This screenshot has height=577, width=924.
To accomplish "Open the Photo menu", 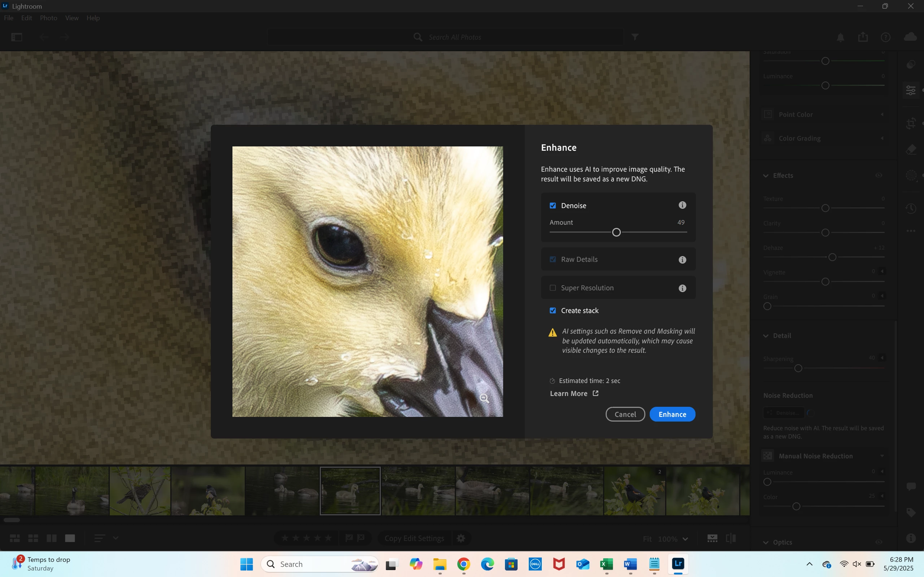I will (x=48, y=18).
